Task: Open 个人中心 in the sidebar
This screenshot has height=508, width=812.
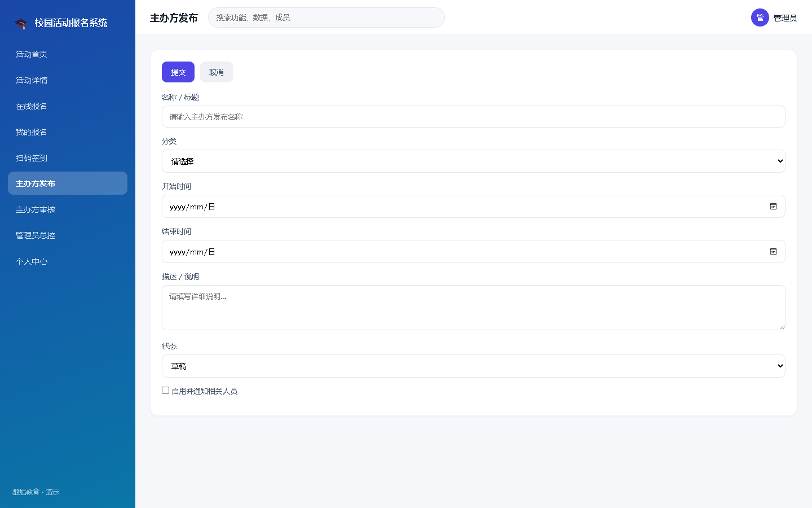Action: click(x=68, y=261)
